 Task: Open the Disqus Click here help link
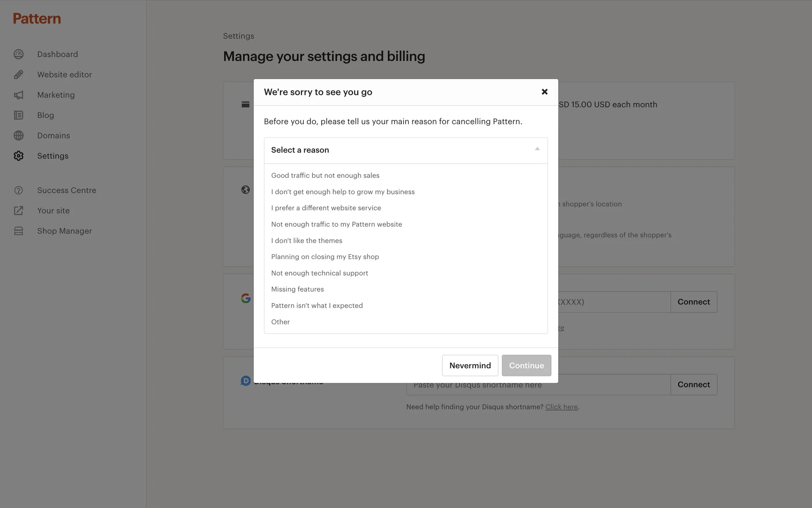[x=561, y=407]
